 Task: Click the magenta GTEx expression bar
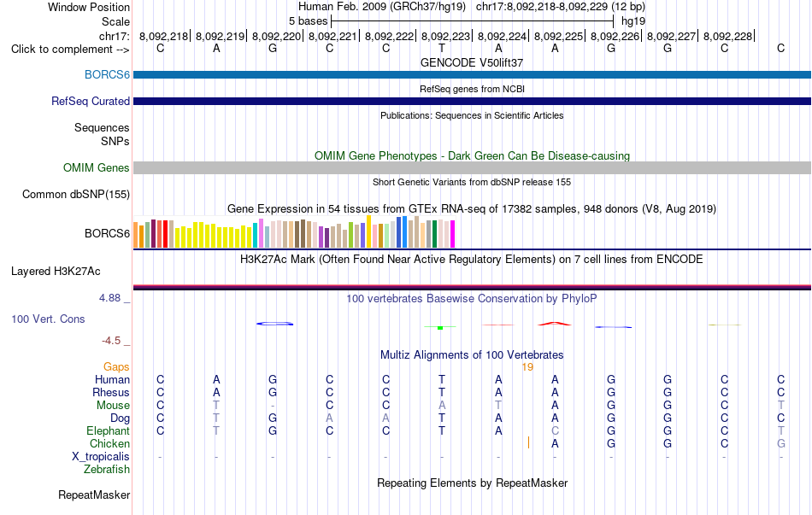tap(452, 234)
